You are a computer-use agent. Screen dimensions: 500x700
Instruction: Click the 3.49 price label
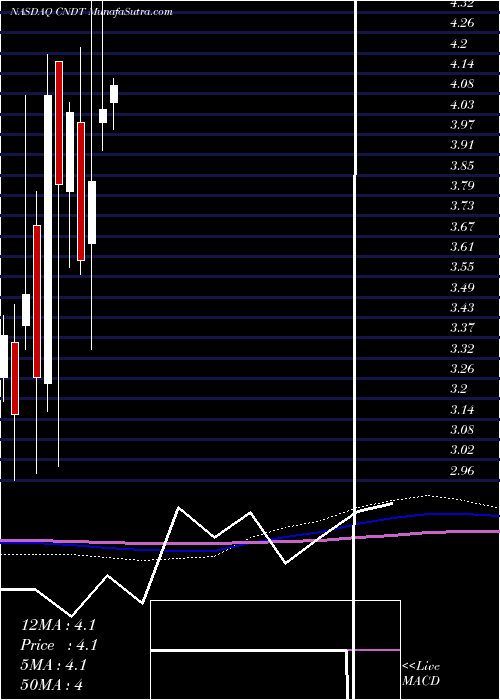[x=462, y=288]
